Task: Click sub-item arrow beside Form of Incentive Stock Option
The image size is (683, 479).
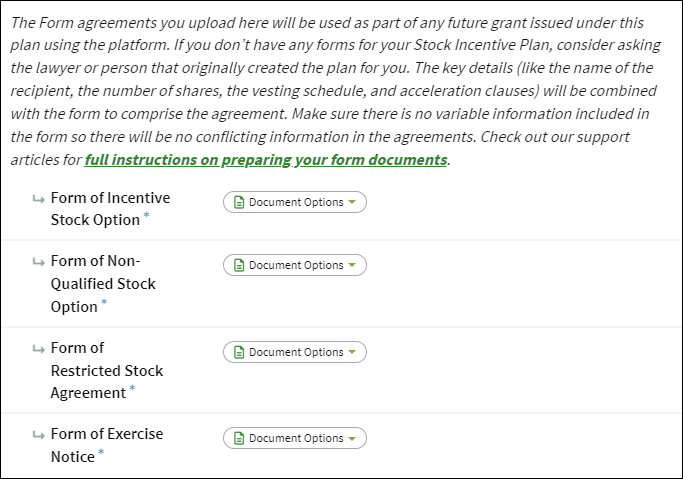Action: [x=39, y=199]
